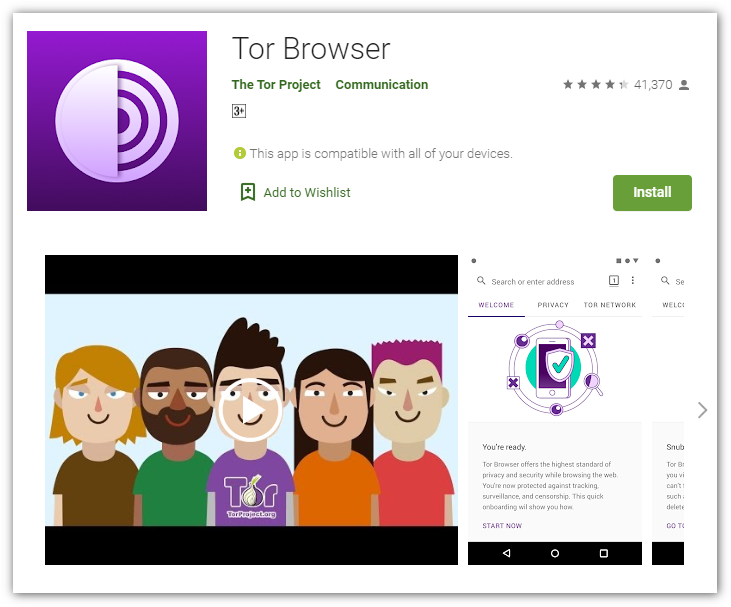Open the three-dot menu in screenshot
Image resolution: width=731 pixels, height=607 pixels.
tap(633, 280)
